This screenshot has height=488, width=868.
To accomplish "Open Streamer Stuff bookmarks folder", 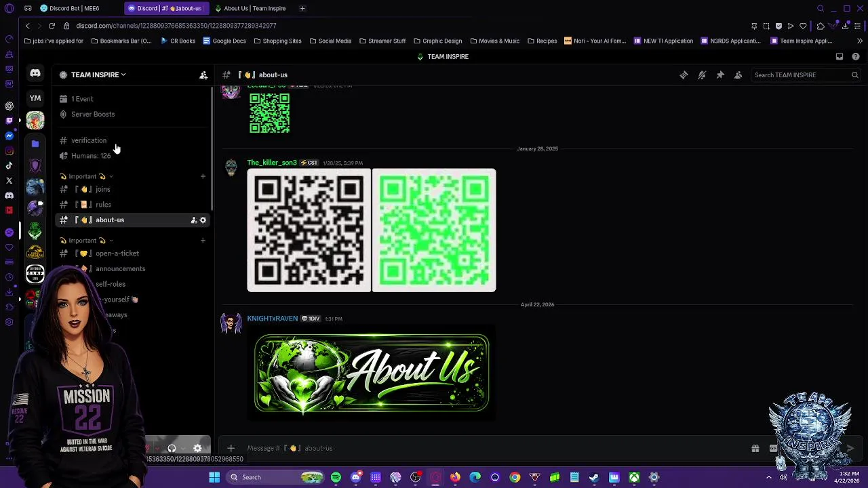I will tap(382, 41).
